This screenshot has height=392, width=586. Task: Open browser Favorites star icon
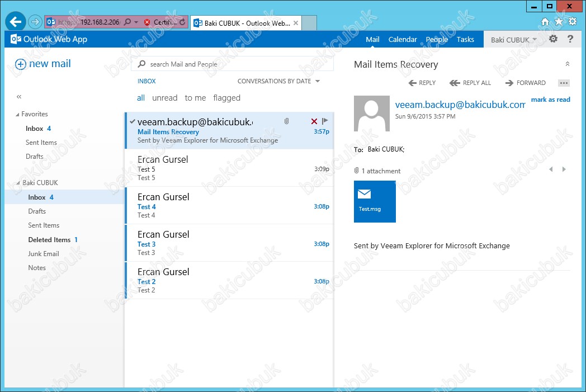coord(559,22)
